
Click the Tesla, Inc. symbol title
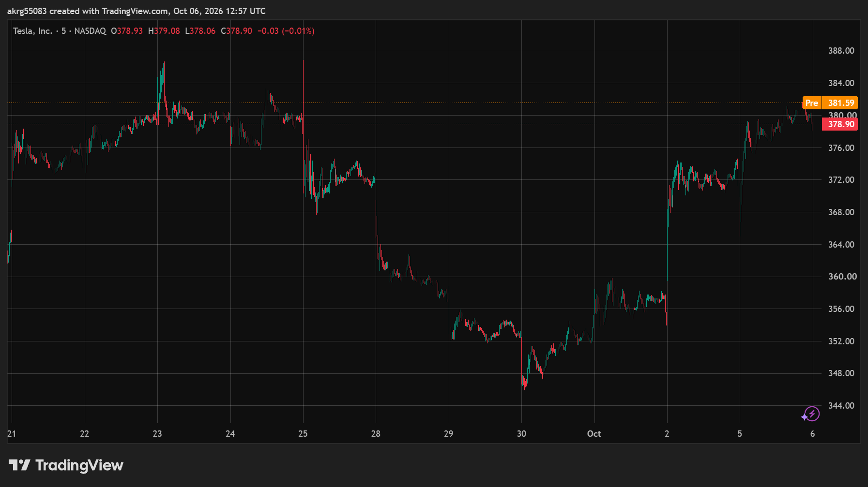coord(32,31)
